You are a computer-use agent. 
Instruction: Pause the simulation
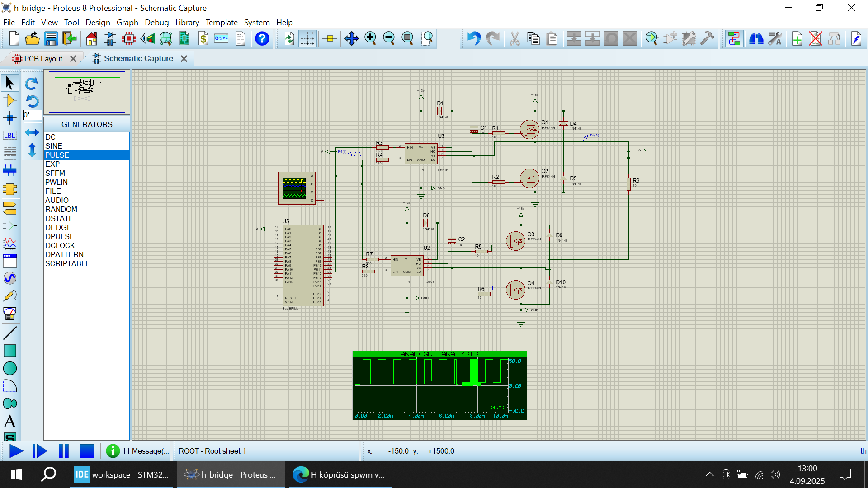64,451
